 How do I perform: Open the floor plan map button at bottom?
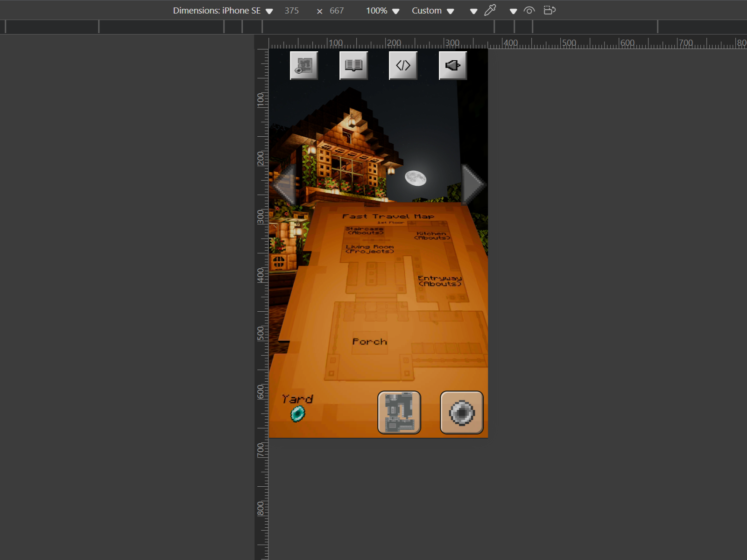point(399,413)
